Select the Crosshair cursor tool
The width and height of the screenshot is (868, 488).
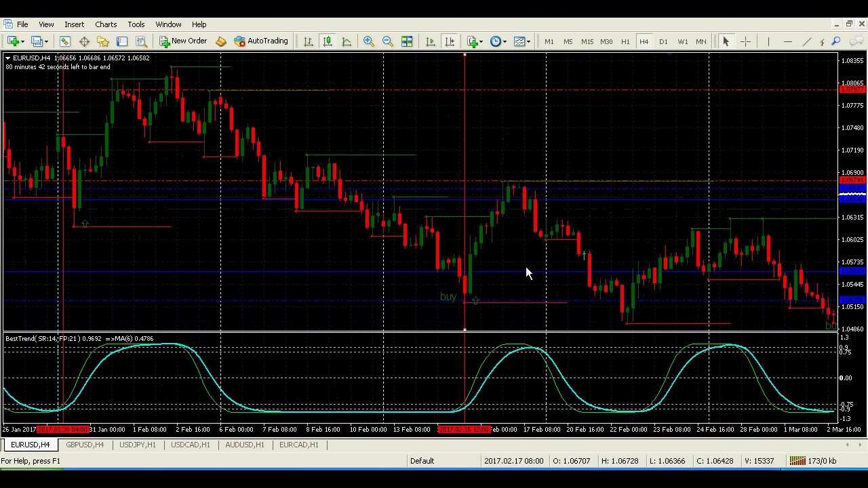(745, 41)
